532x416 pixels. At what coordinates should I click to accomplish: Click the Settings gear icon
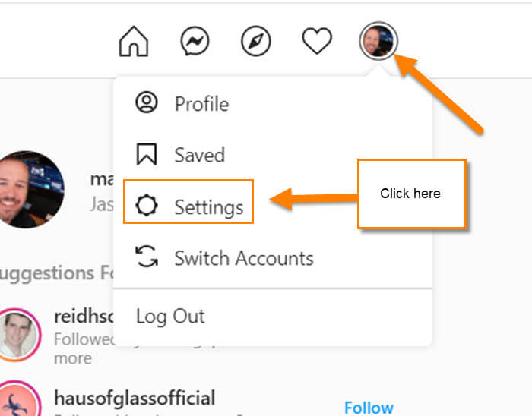pos(147,206)
